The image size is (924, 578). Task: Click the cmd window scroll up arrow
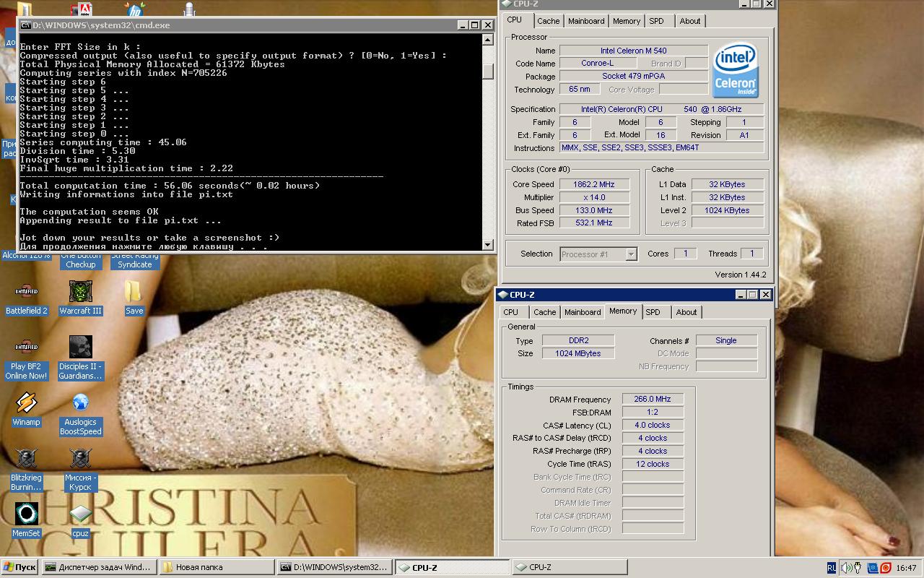488,39
